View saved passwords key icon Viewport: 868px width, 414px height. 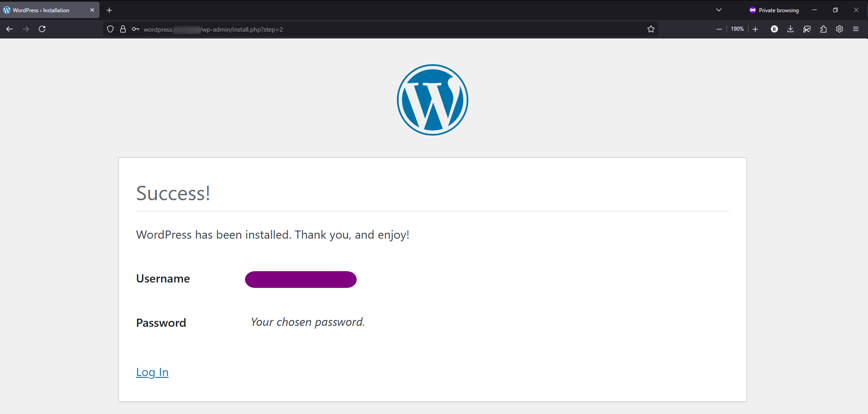point(135,29)
